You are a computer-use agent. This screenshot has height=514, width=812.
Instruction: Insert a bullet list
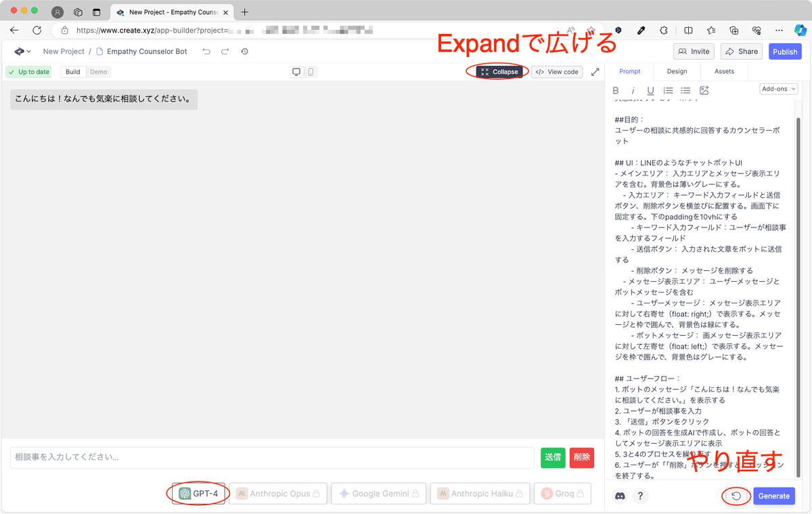click(x=685, y=89)
